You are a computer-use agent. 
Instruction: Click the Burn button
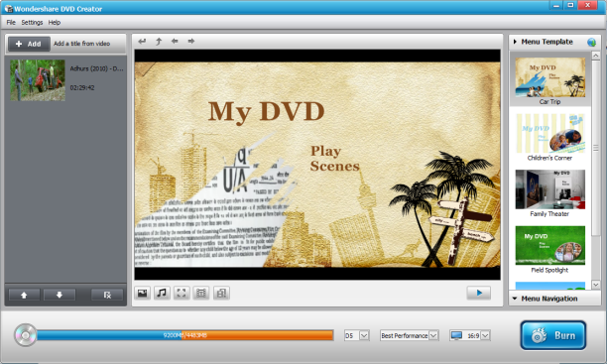pos(552,335)
